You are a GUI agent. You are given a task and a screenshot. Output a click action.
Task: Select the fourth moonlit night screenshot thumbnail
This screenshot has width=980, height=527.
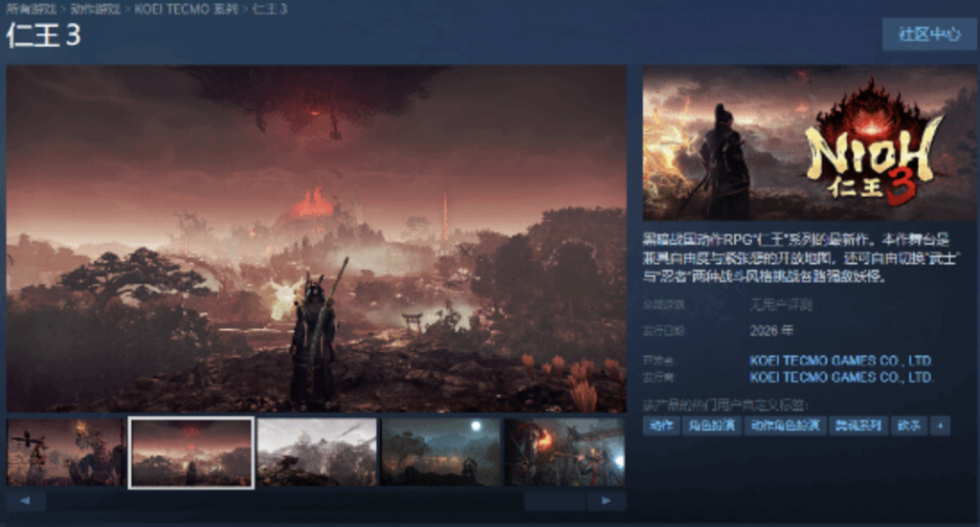point(441,452)
